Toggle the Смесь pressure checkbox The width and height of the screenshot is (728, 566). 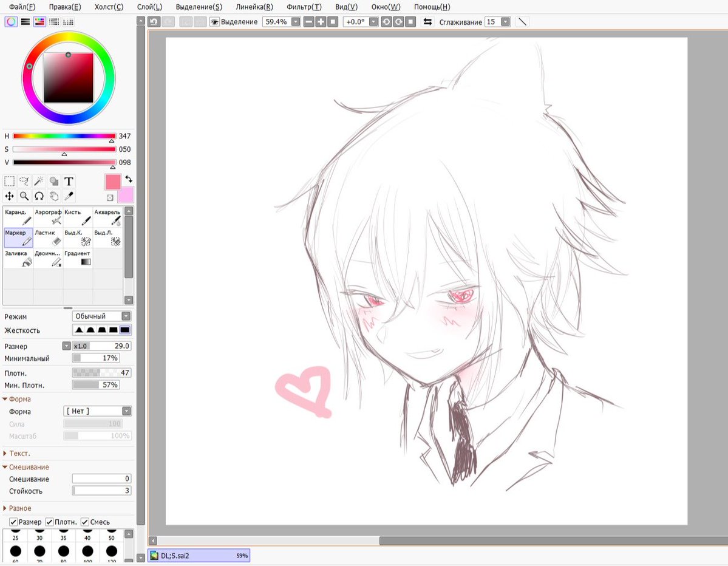(84, 522)
